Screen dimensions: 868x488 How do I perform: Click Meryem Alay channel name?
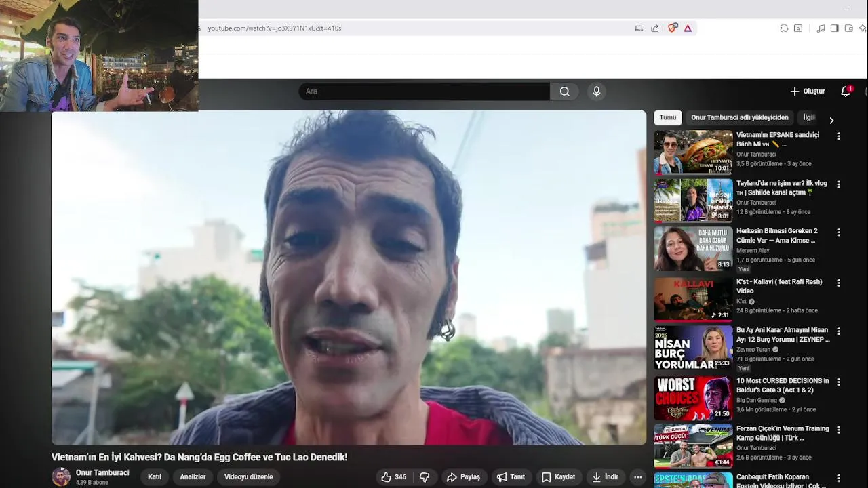click(x=753, y=251)
